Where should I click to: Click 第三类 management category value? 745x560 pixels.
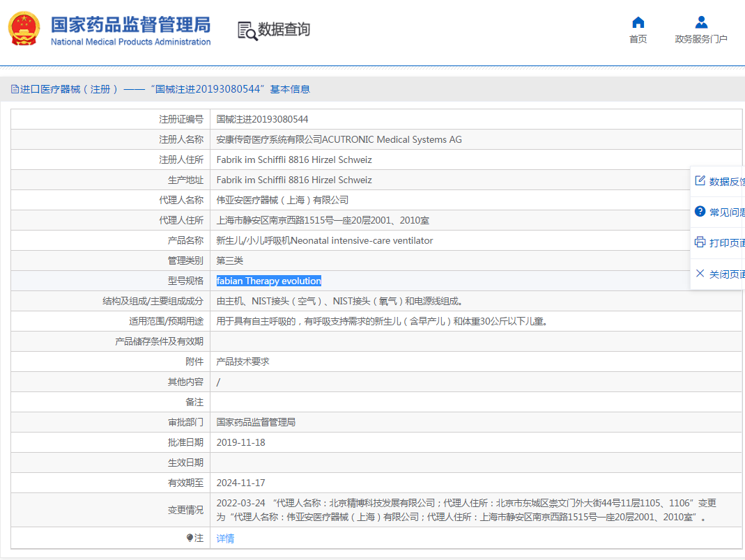[229, 260]
